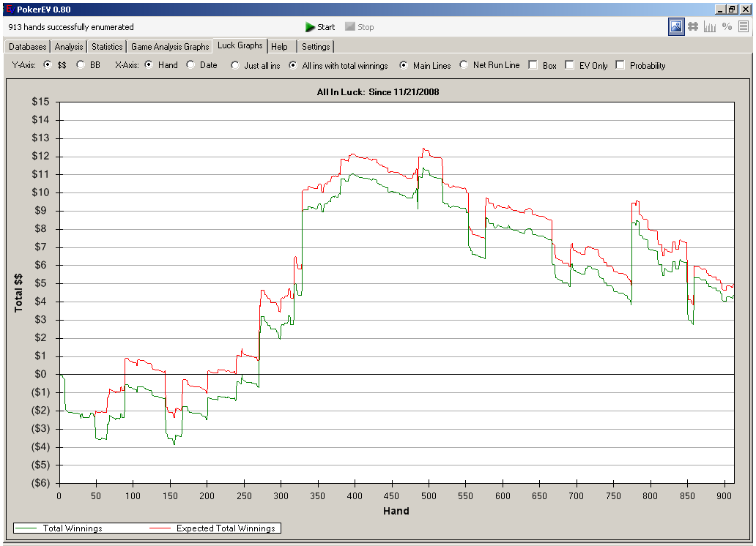The image size is (756, 546).
Task: Switch to the Statistics tab
Action: (x=107, y=47)
